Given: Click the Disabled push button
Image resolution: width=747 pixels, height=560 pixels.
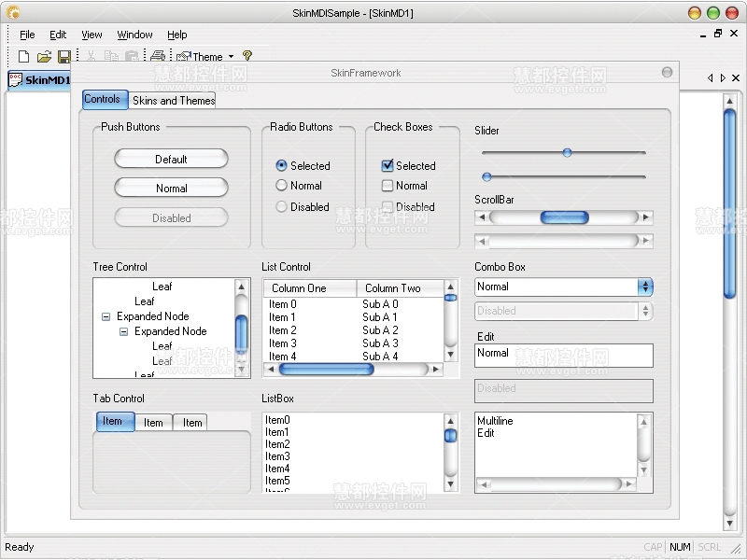Looking at the screenshot, I should (x=171, y=217).
